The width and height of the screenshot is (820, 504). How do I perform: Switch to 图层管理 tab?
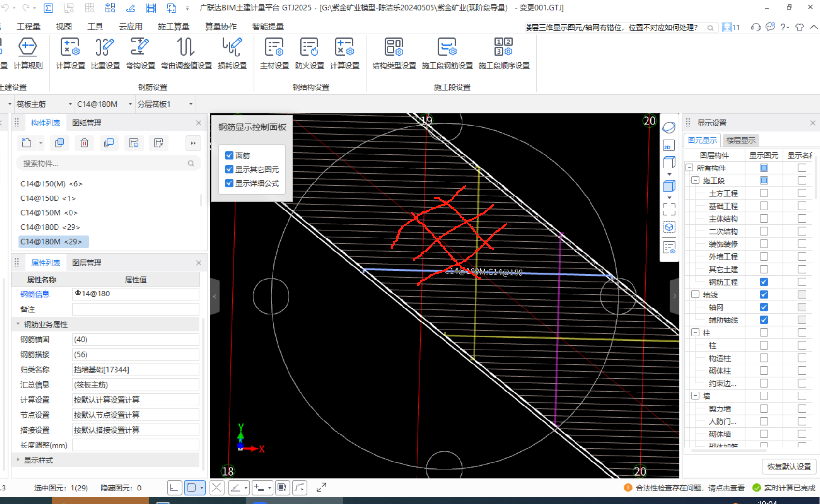tap(87, 263)
